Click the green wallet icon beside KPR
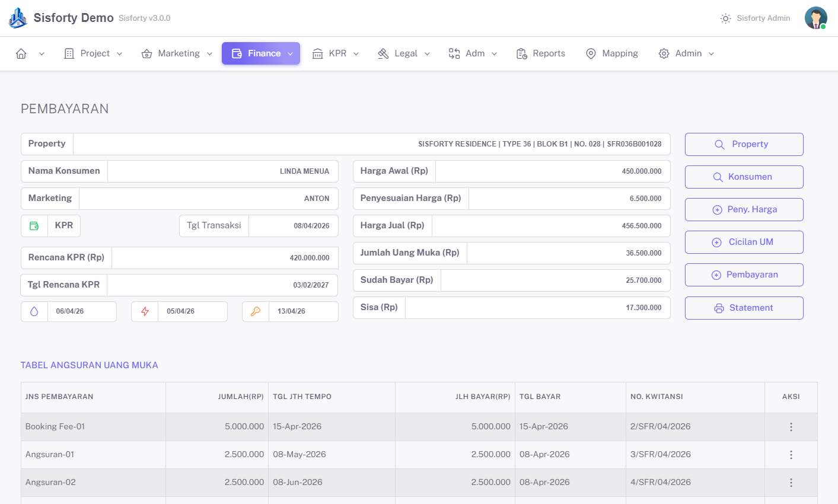838x504 pixels. pos(34,226)
